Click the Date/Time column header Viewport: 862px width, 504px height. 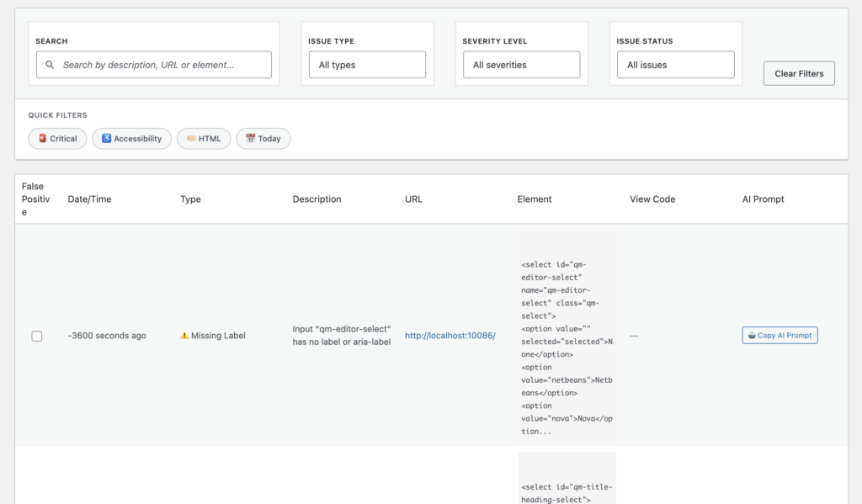coord(89,199)
